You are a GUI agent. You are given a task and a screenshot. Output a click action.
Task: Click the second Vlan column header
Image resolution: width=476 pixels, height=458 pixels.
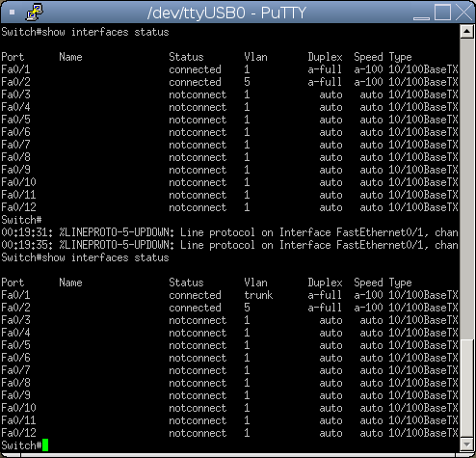click(x=255, y=283)
